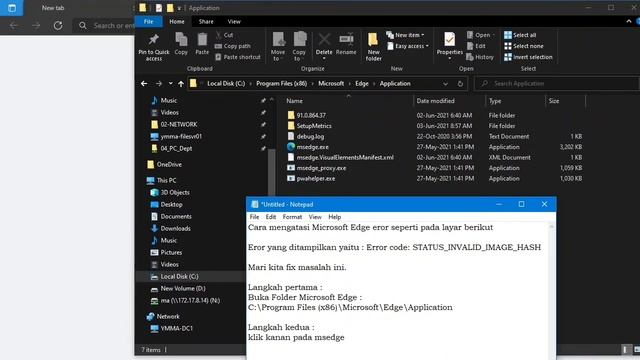
Task: Click Edge in the address path
Action: [x=362, y=84]
